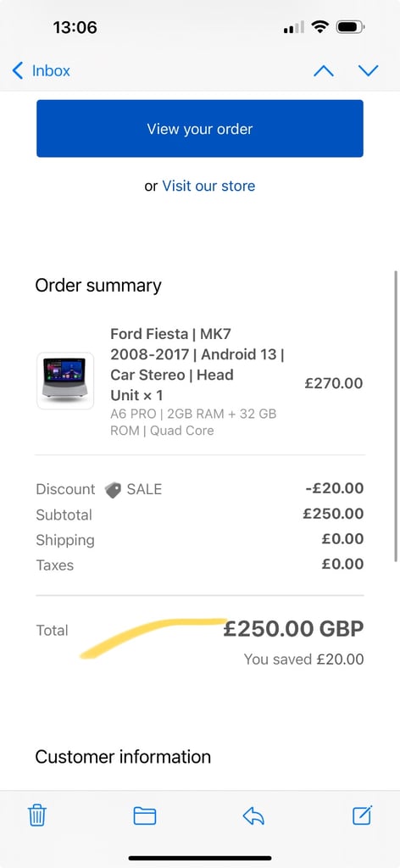Tap the reply arrow icon
This screenshot has width=400, height=868.
253,815
